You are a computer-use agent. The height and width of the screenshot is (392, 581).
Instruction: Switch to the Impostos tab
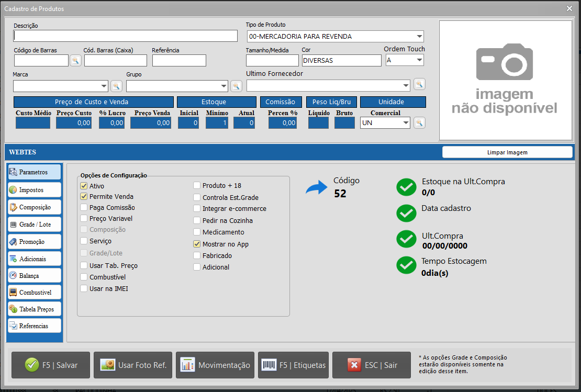[x=35, y=190]
